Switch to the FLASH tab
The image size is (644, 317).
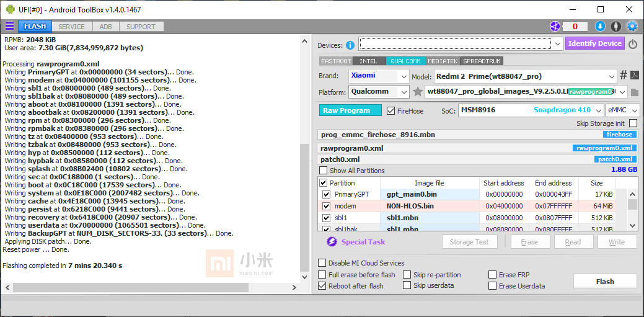coord(35,26)
